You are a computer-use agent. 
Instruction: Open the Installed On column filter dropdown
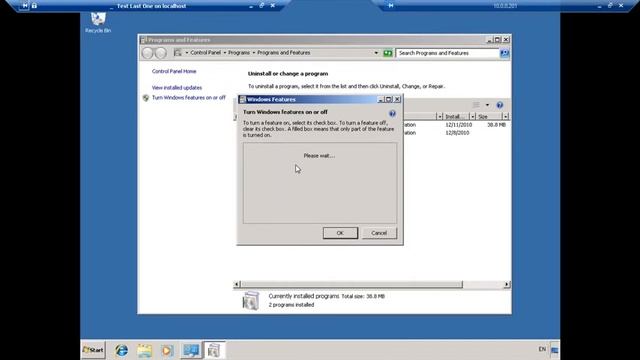pos(472,117)
